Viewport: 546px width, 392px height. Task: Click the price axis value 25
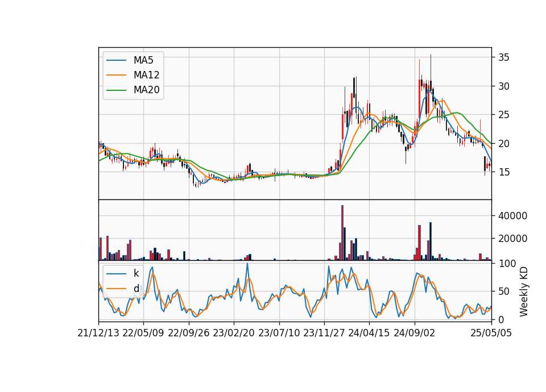pyautogui.click(x=503, y=115)
